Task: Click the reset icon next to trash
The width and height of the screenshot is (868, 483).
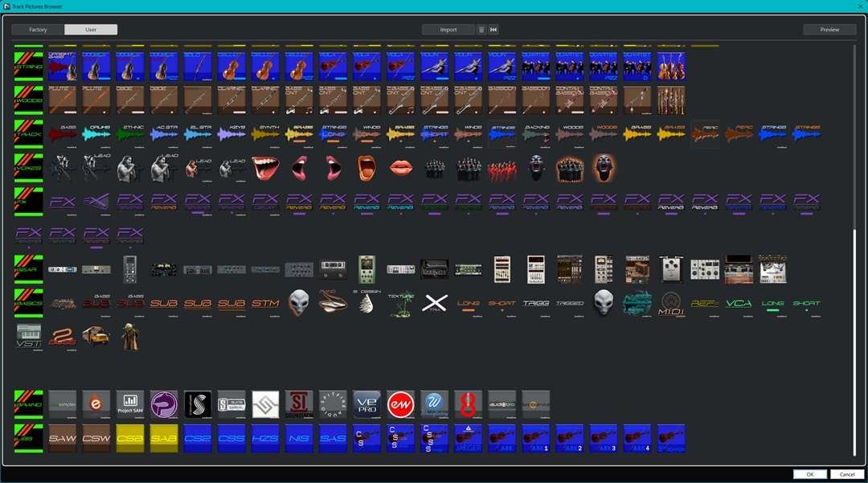Action: (x=493, y=30)
